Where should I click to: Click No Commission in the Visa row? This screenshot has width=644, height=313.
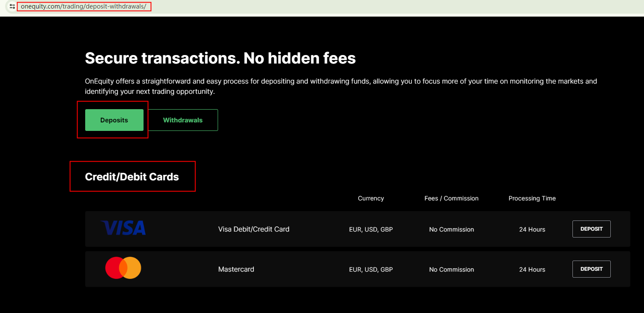click(x=451, y=229)
